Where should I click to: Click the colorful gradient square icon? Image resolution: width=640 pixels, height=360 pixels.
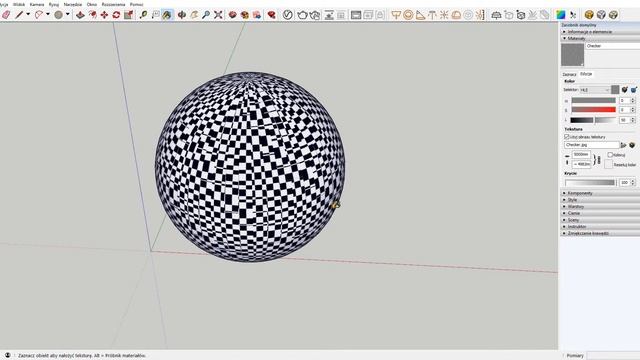click(x=561, y=15)
